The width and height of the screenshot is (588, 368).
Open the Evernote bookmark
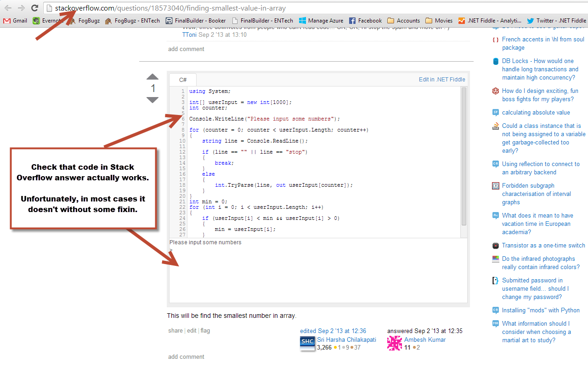(x=48, y=20)
